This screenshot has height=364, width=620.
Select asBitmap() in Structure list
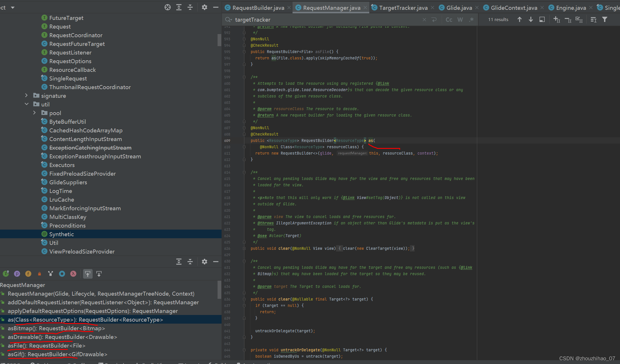(56, 328)
